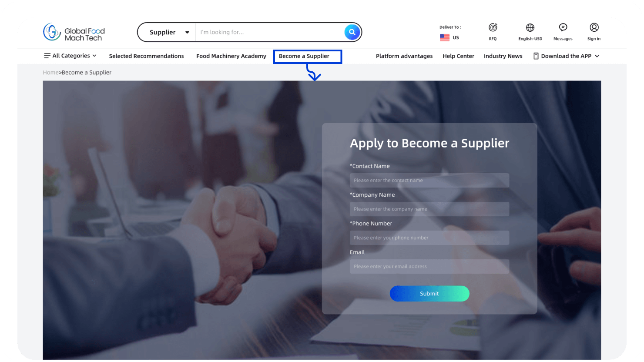Open the Messages chat bubble icon

click(563, 27)
